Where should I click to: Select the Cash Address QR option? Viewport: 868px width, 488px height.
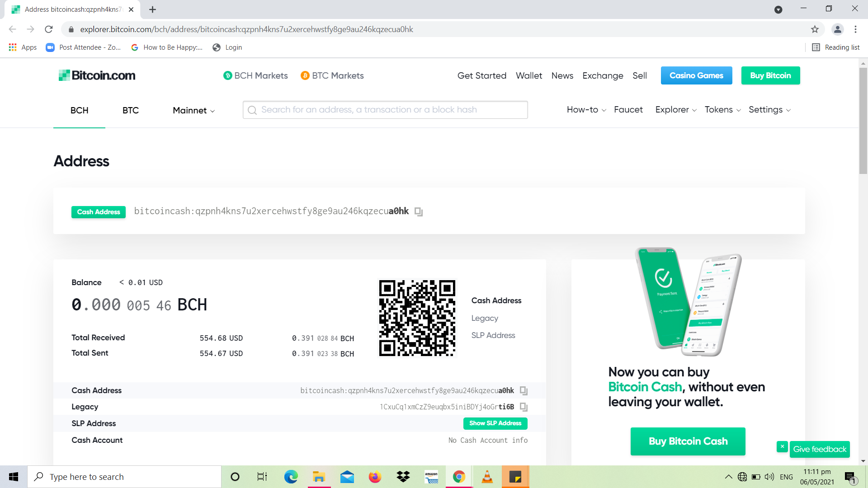click(496, 300)
